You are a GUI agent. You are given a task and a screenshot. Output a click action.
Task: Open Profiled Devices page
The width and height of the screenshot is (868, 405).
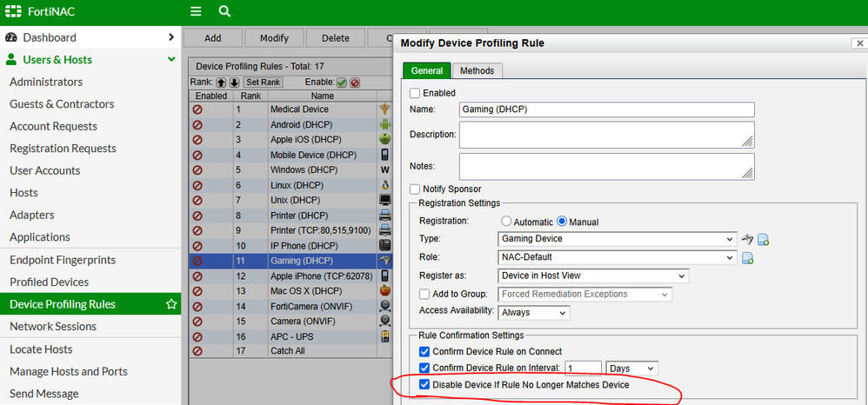pyautogui.click(x=50, y=282)
